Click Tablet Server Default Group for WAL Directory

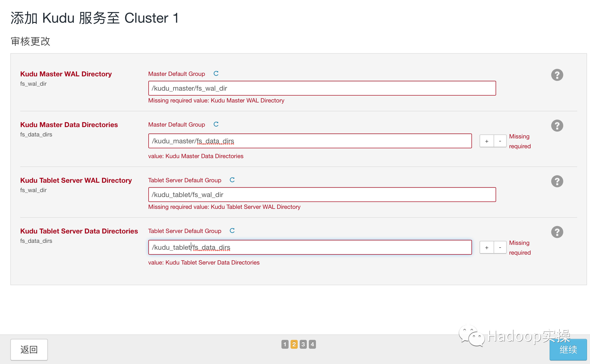pos(185,180)
